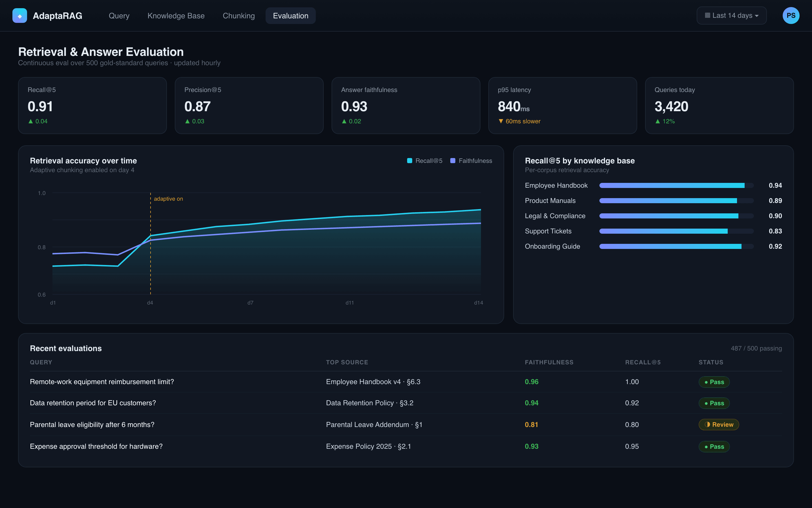Sort by the QUERY column header

[41, 362]
